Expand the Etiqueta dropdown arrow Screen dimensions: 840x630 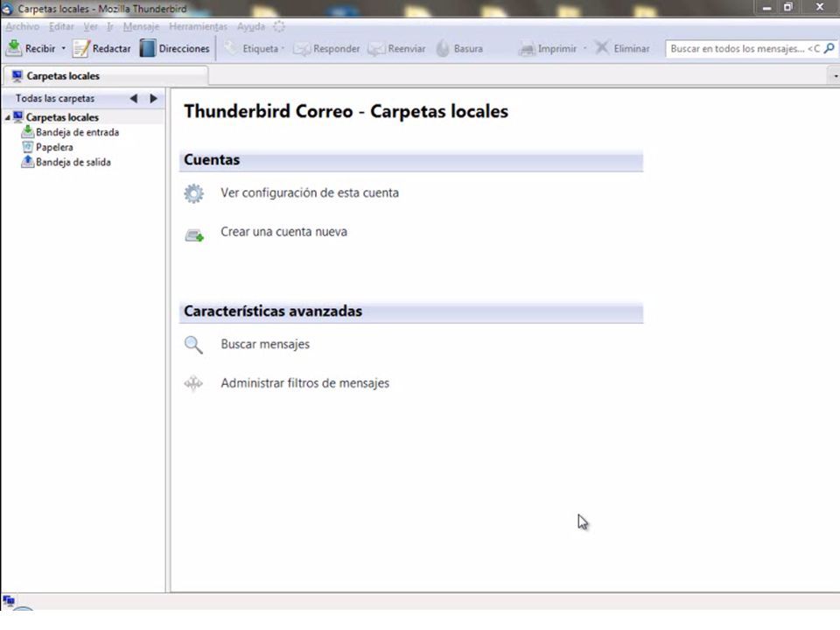tap(283, 48)
